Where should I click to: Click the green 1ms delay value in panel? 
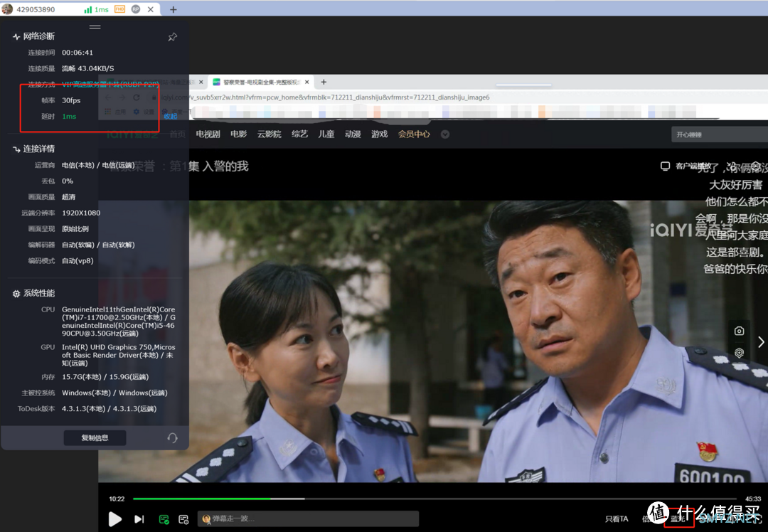pyautogui.click(x=69, y=116)
